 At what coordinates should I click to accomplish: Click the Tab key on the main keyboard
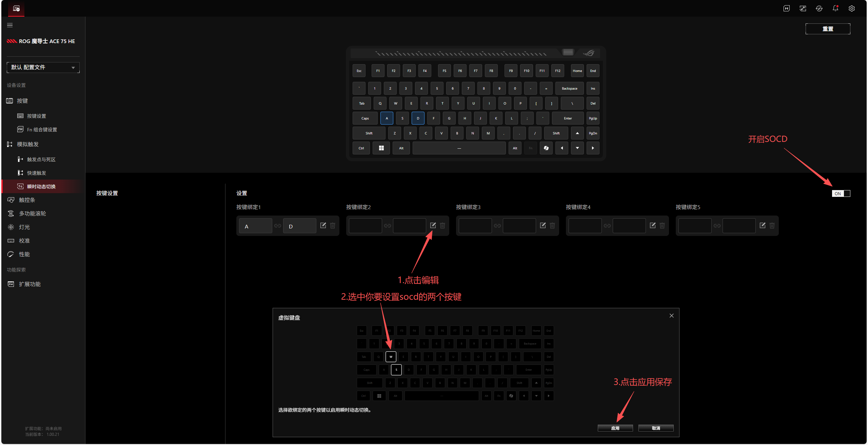coord(362,104)
